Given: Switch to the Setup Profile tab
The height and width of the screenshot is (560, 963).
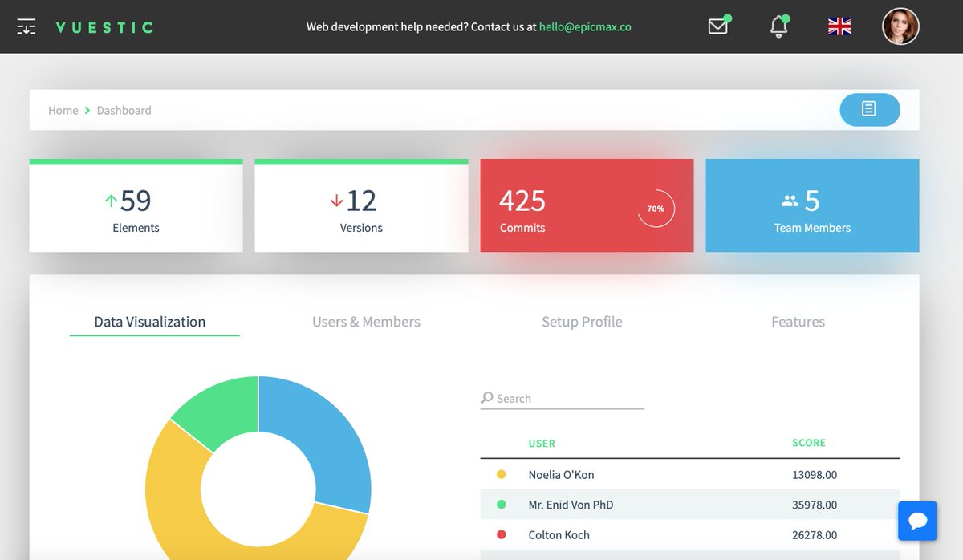Looking at the screenshot, I should click(582, 322).
